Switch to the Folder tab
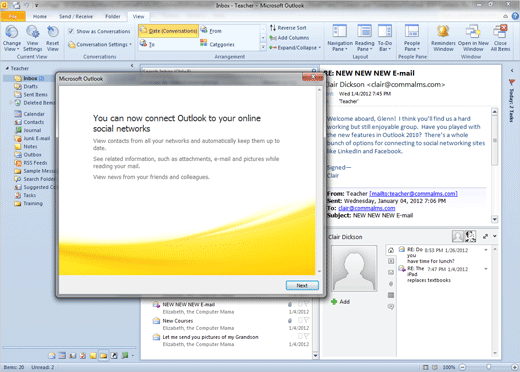 tap(113, 16)
